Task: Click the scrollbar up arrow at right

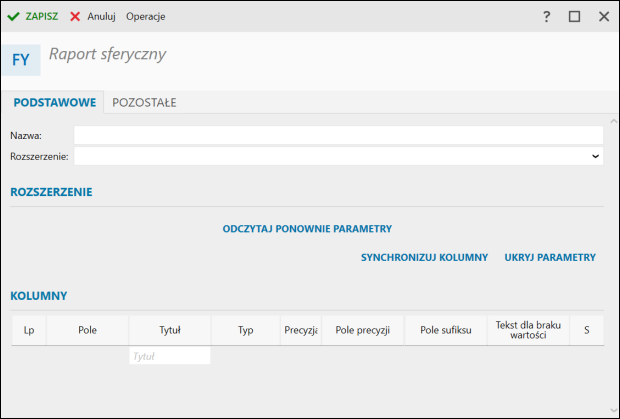Action: point(614,121)
